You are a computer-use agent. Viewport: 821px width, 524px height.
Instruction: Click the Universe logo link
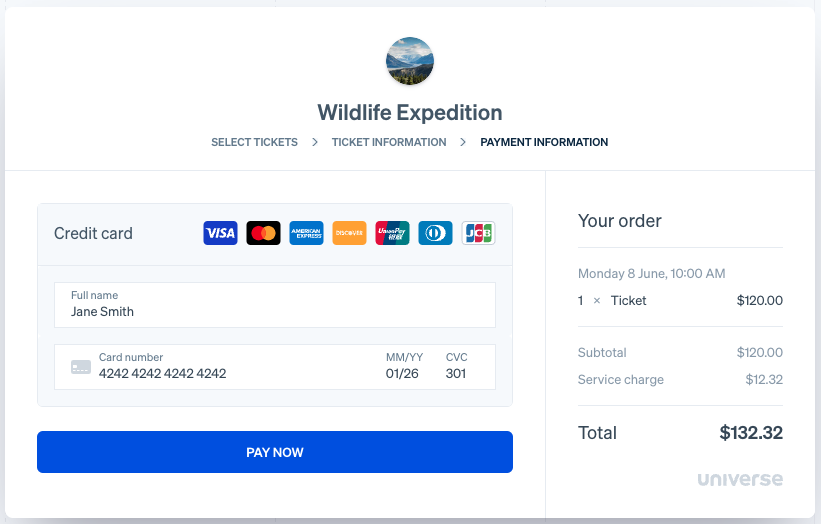tap(740, 479)
